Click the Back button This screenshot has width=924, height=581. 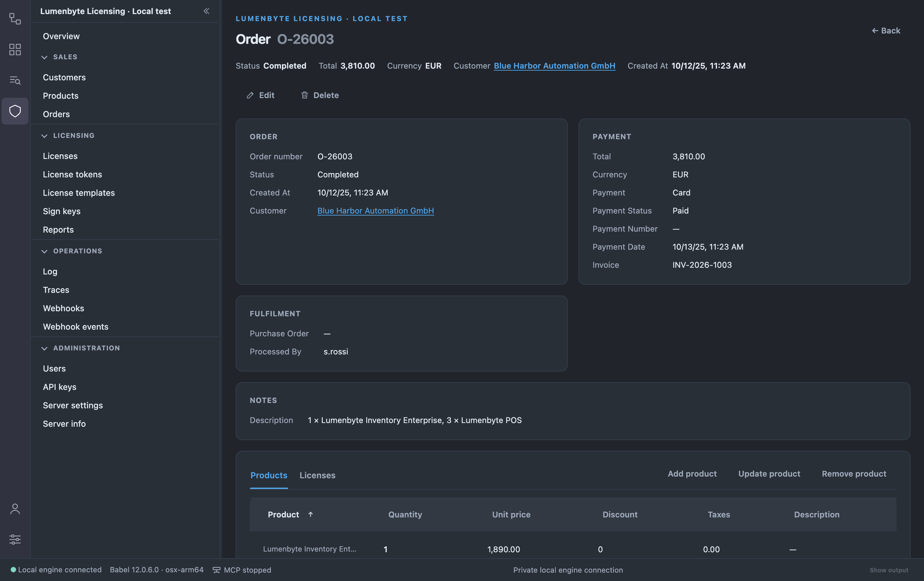(x=886, y=31)
